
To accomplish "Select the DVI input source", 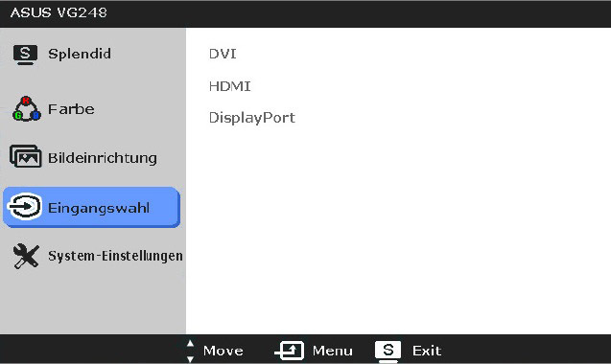I will [223, 54].
